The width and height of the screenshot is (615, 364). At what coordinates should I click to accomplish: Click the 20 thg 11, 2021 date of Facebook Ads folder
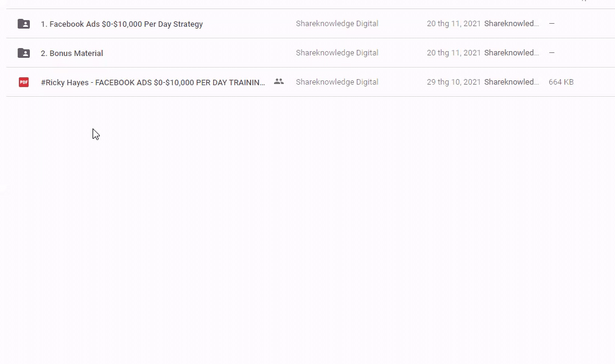454,24
